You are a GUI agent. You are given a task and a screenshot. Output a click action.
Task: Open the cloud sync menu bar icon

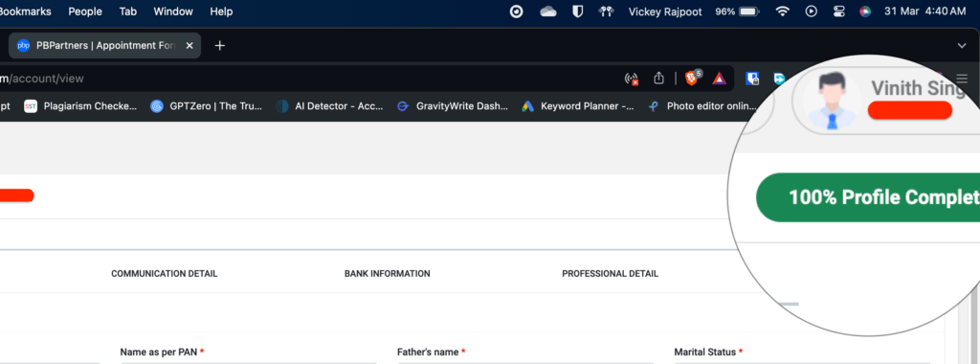pos(548,11)
